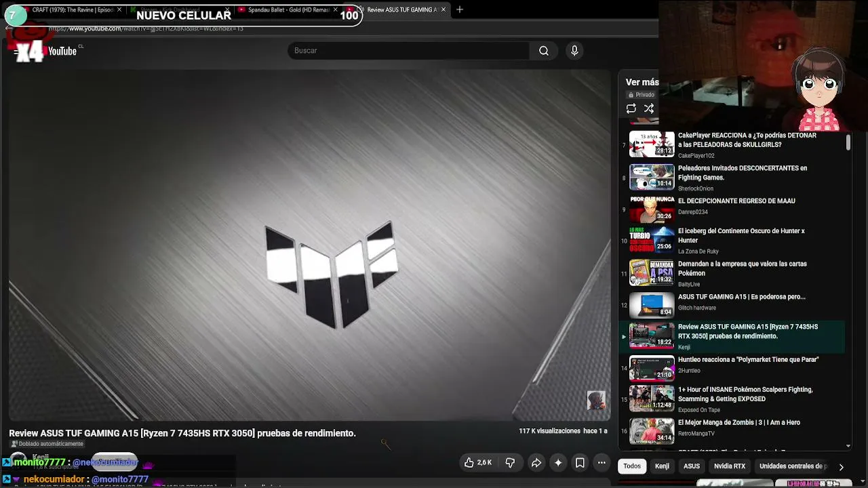Select the Todos filter chip
The width and height of the screenshot is (868, 488).
(x=632, y=466)
